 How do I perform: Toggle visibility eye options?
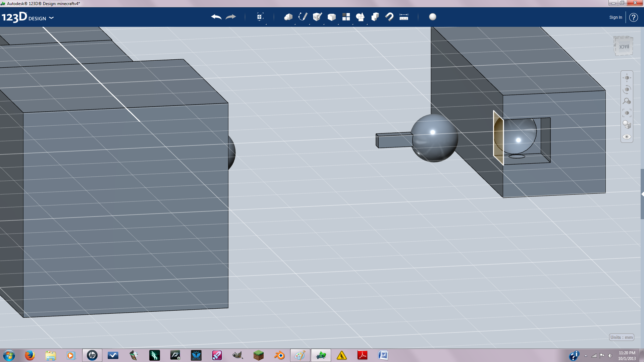point(627,137)
